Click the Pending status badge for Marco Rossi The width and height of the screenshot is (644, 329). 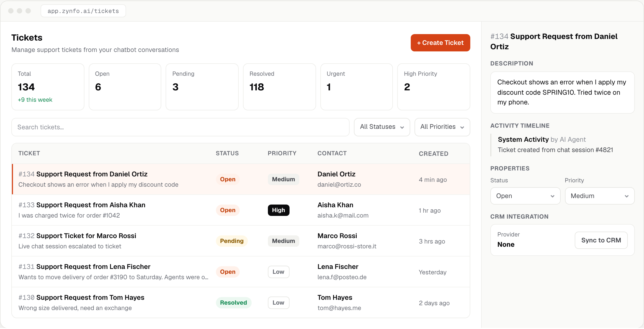tap(232, 241)
